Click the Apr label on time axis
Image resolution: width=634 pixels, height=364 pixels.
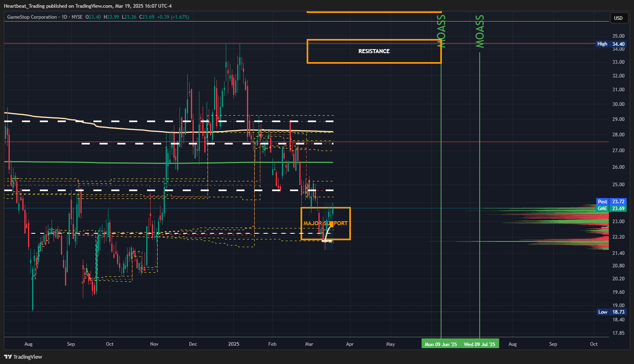(x=350, y=344)
